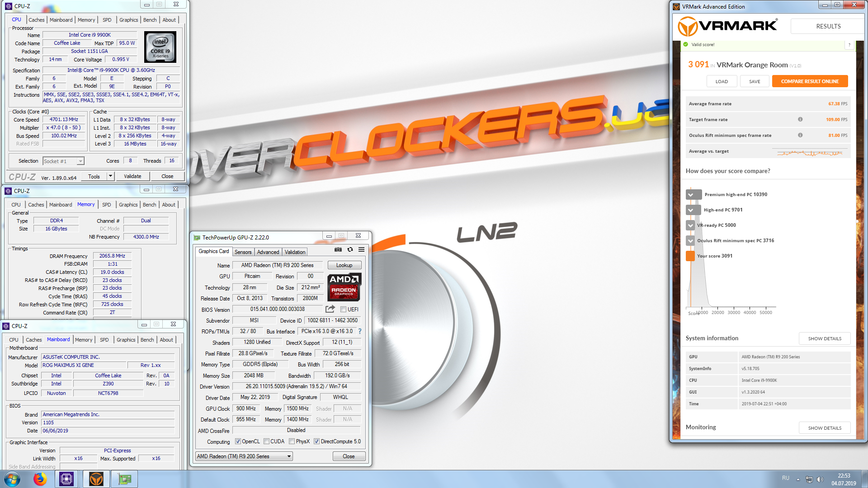This screenshot has width=868, height=488.
Task: Open the Windows Start menu
Action: tap(12, 479)
